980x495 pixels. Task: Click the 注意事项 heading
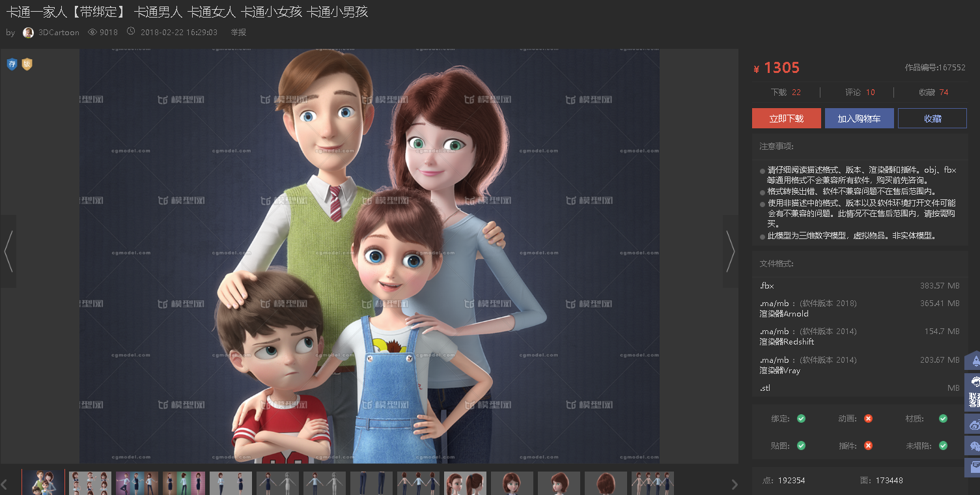776,146
